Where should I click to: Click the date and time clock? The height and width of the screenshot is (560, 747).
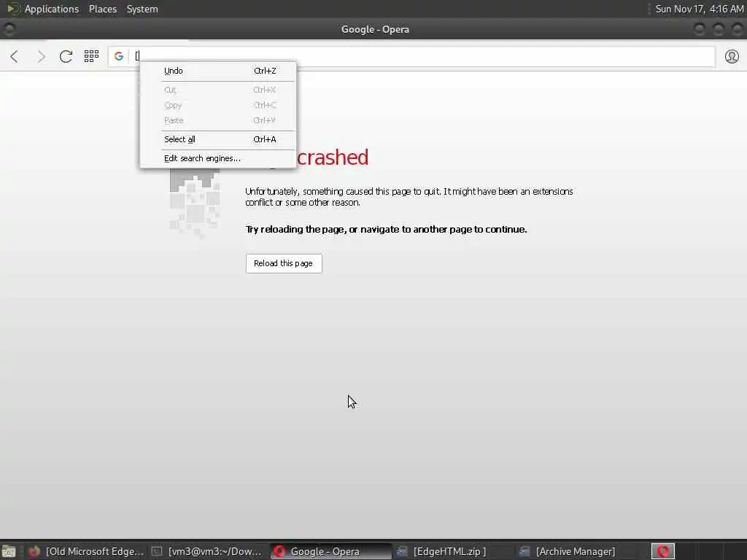coord(699,9)
